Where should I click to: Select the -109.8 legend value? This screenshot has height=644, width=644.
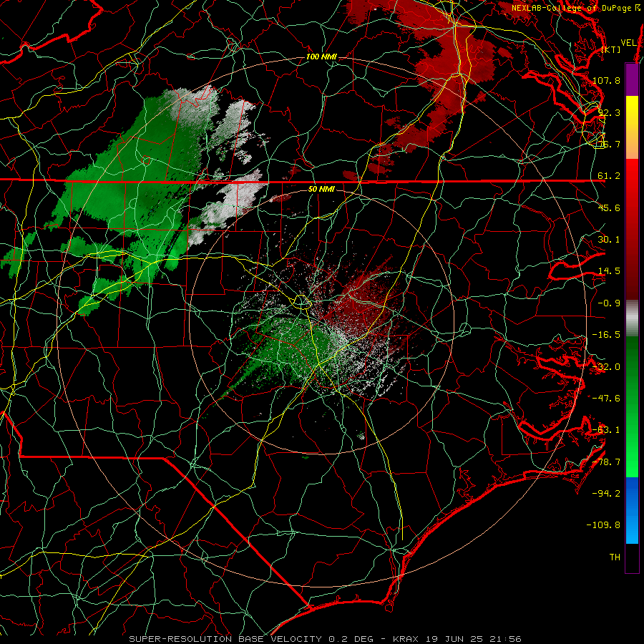tap(603, 525)
